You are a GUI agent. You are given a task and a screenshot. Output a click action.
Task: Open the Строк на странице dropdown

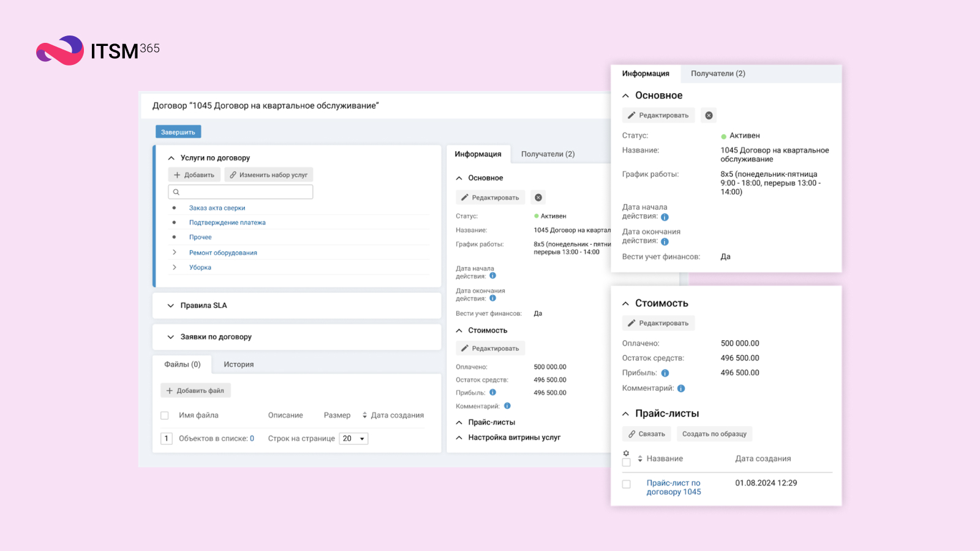point(353,438)
